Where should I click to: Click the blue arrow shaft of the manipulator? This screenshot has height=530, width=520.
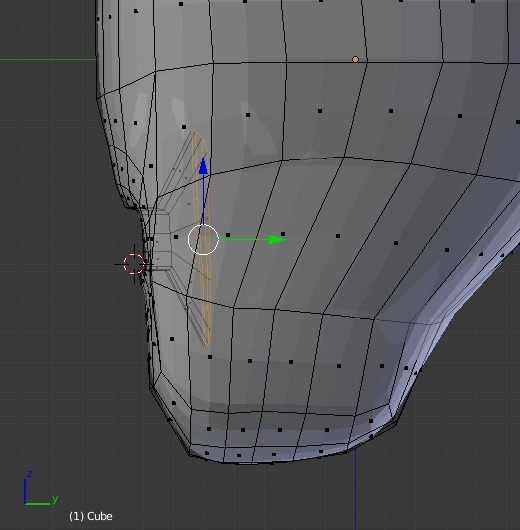tap(203, 199)
